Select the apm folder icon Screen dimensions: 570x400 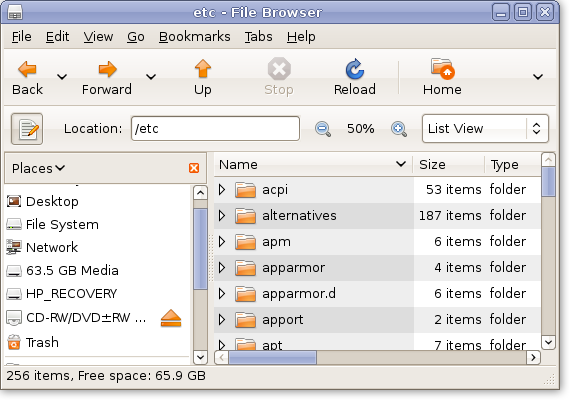pyautogui.click(x=245, y=242)
